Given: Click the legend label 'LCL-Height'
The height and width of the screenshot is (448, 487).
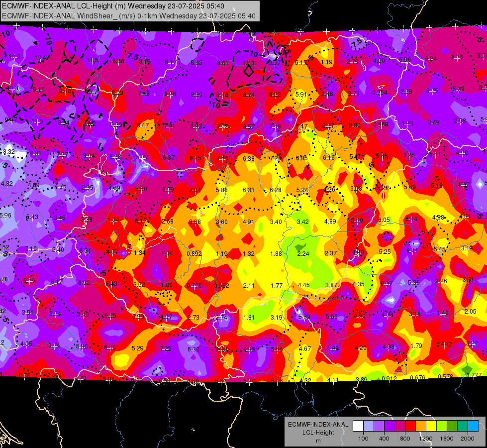Looking at the screenshot, I should point(318,433).
